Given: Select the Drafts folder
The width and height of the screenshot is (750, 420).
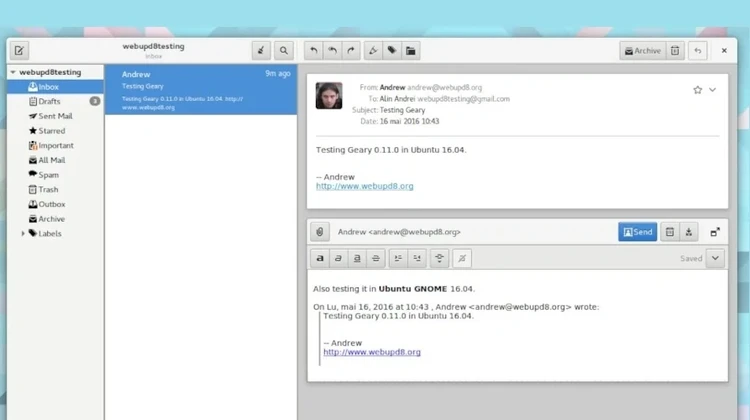Looking at the screenshot, I should [x=50, y=101].
